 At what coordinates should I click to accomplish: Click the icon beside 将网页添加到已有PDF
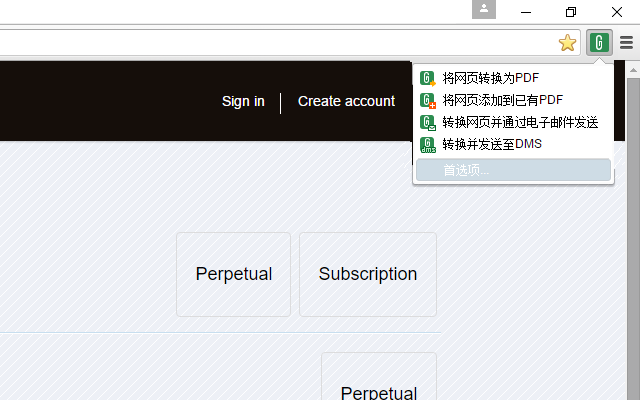point(428,100)
